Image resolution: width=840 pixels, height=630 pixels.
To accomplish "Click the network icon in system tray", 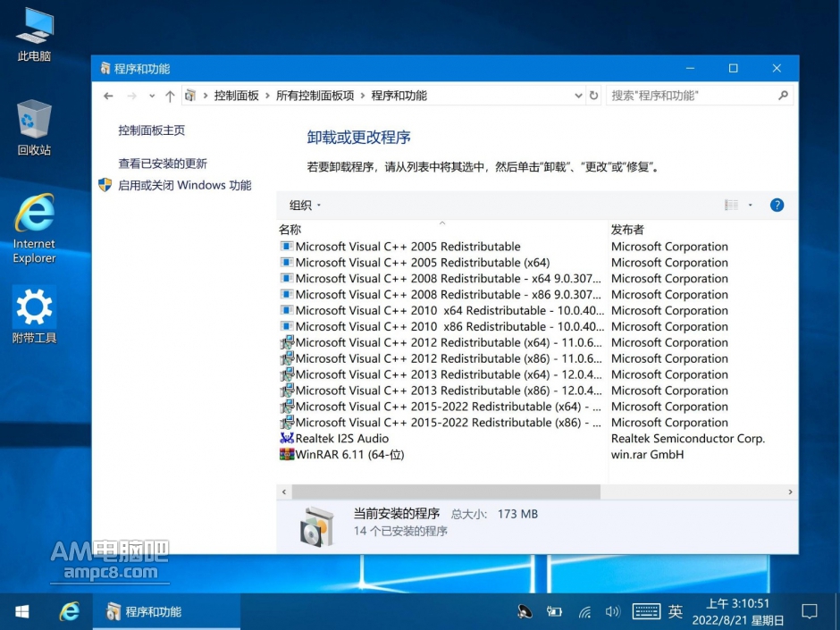I will tap(584, 611).
